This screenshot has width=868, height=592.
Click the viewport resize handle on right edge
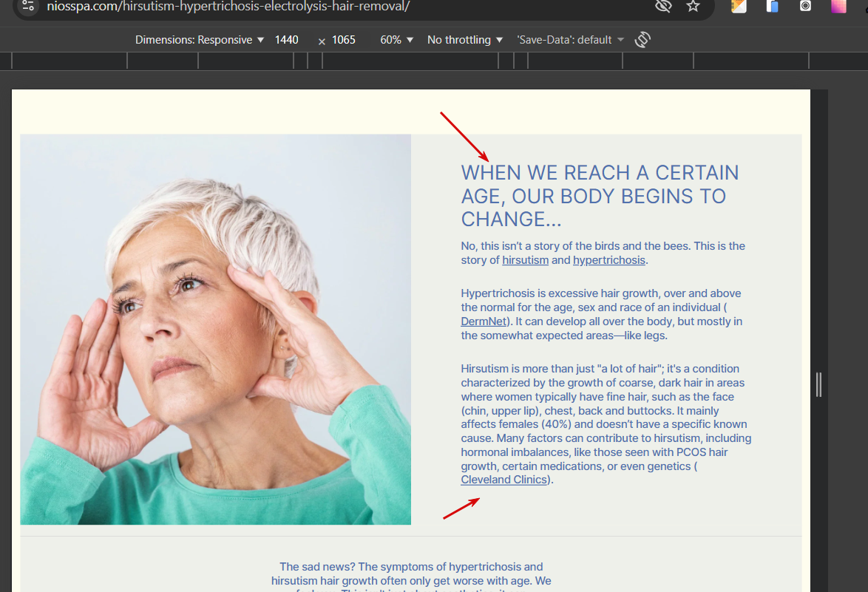[818, 384]
